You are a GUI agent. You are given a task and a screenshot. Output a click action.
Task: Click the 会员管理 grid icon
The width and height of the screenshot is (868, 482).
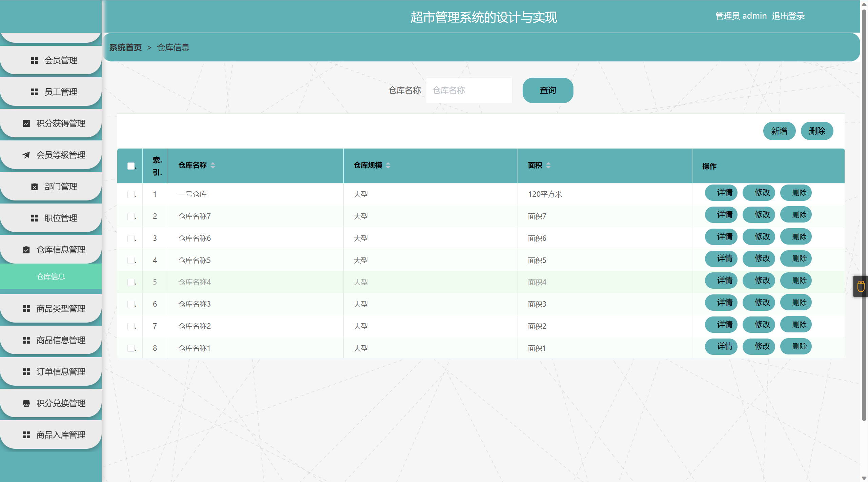34,60
